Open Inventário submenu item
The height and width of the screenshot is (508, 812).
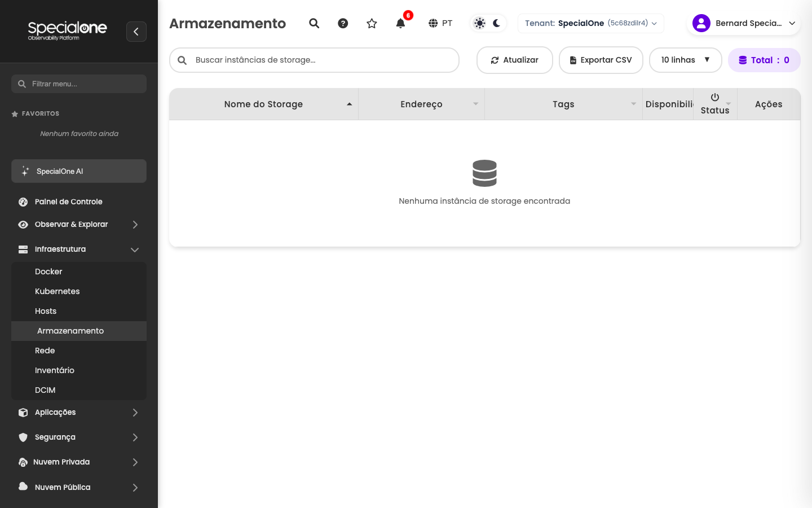pos(79,370)
